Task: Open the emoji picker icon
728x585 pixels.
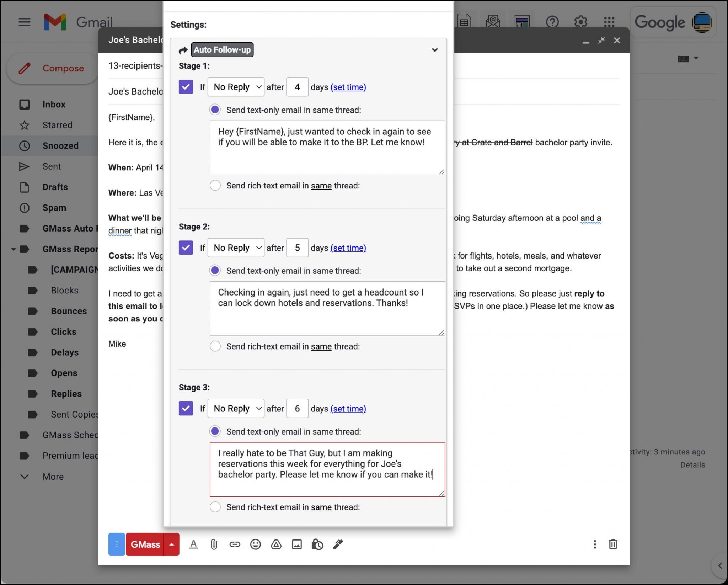Action: pos(255,544)
